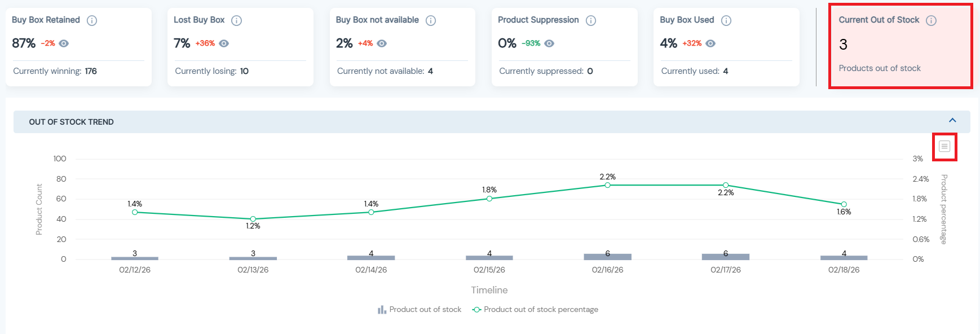Collapse the Out of Stock Trend panel
This screenshot has width=980, height=334.
pyautogui.click(x=952, y=120)
